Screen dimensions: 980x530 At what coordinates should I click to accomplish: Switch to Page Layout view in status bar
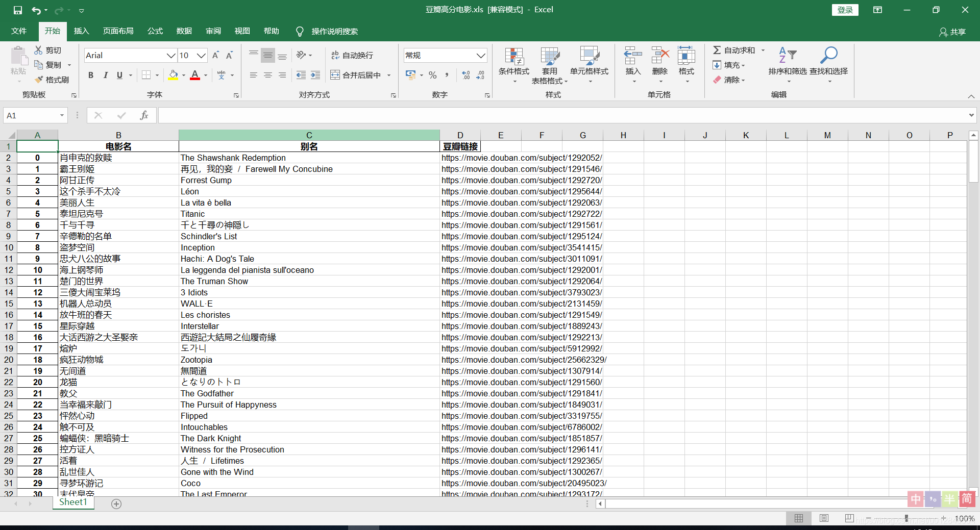(x=824, y=518)
